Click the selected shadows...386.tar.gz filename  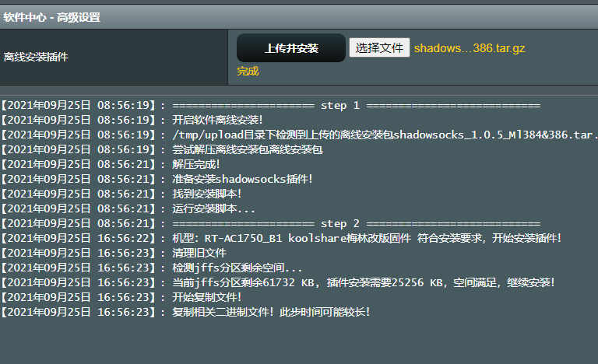(469, 48)
